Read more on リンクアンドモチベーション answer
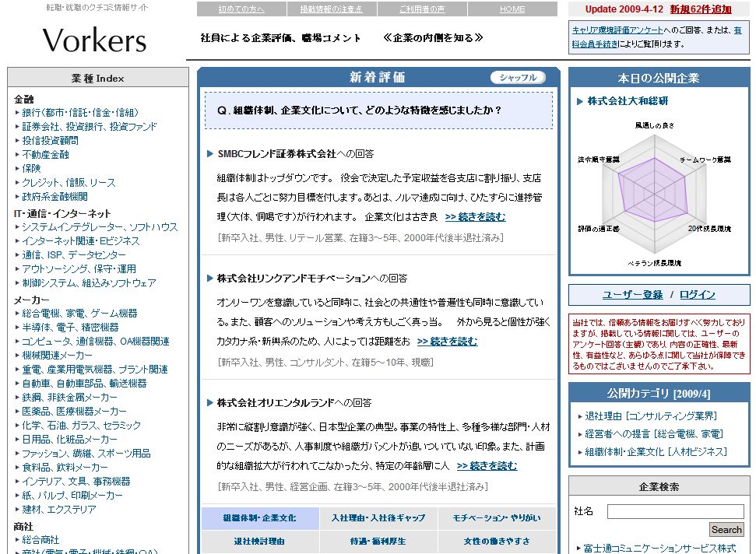The height and width of the screenshot is (554, 756). pos(447,341)
